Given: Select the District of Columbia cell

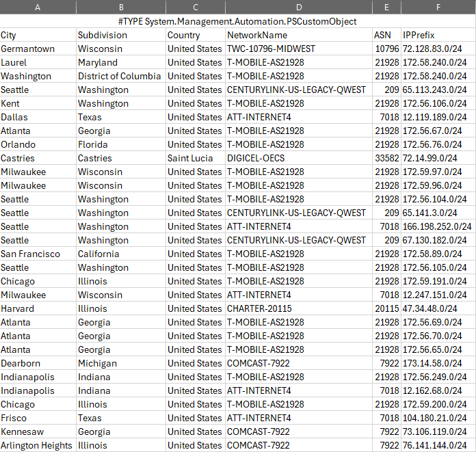Looking at the screenshot, I should pos(121,76).
